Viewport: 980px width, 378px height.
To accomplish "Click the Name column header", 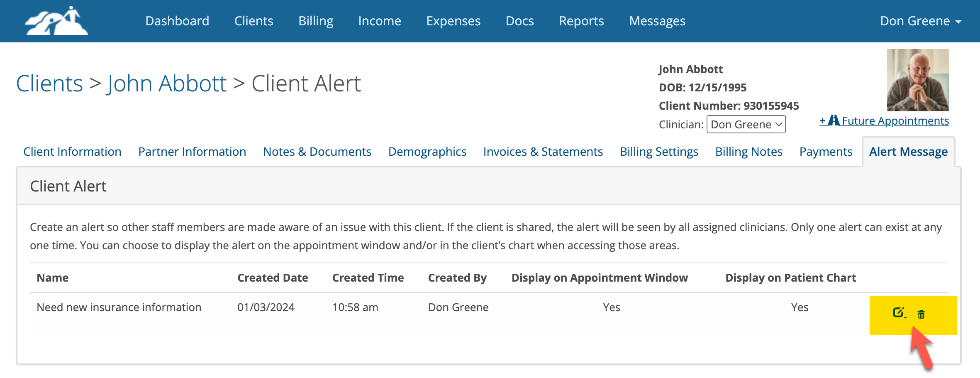I will [53, 278].
